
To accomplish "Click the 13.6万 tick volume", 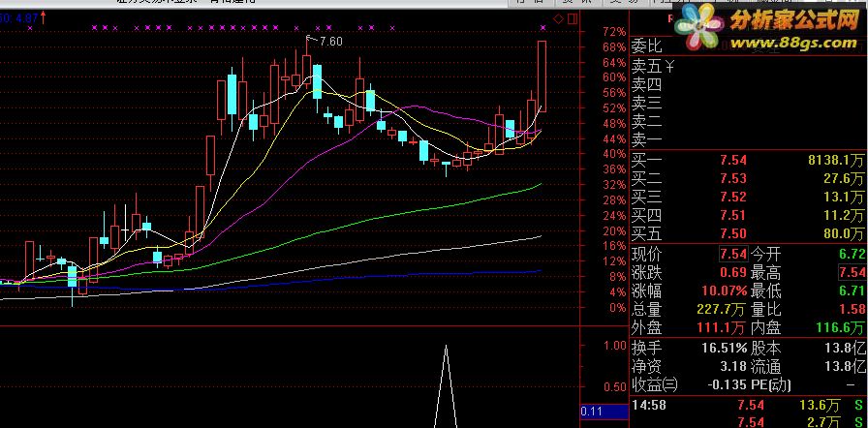I will [820, 406].
